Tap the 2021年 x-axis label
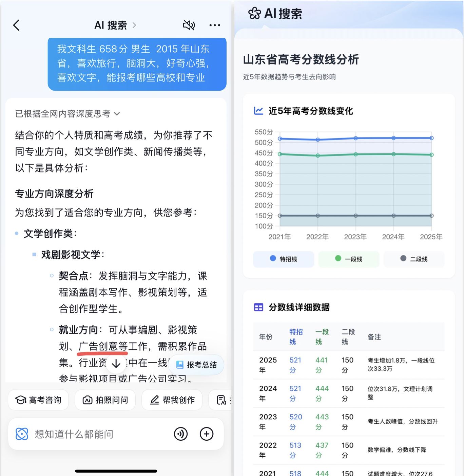The image size is (464, 476). click(x=279, y=237)
